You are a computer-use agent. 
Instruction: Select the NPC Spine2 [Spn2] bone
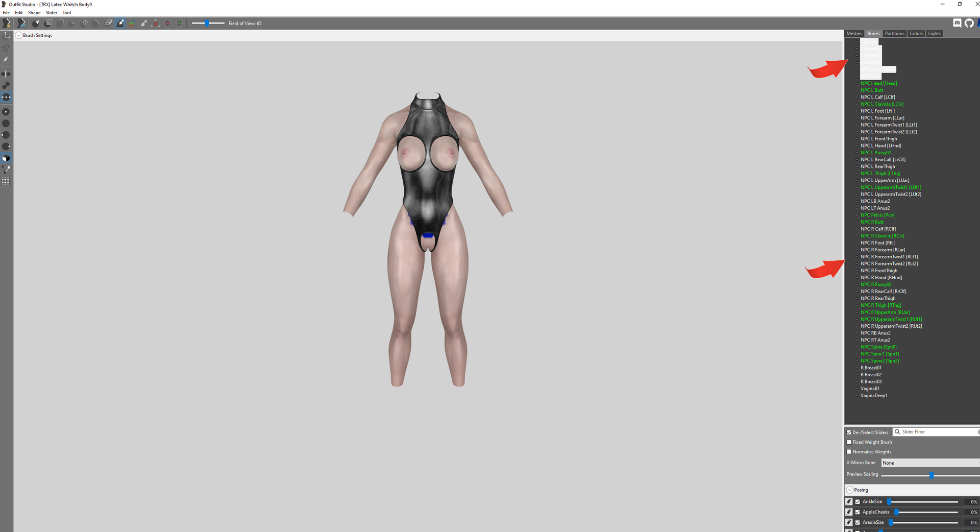(x=879, y=361)
